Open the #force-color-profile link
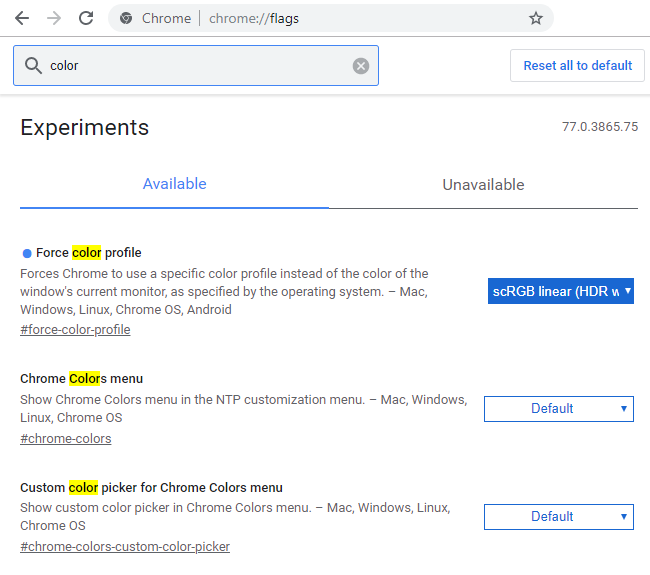 pos(75,330)
